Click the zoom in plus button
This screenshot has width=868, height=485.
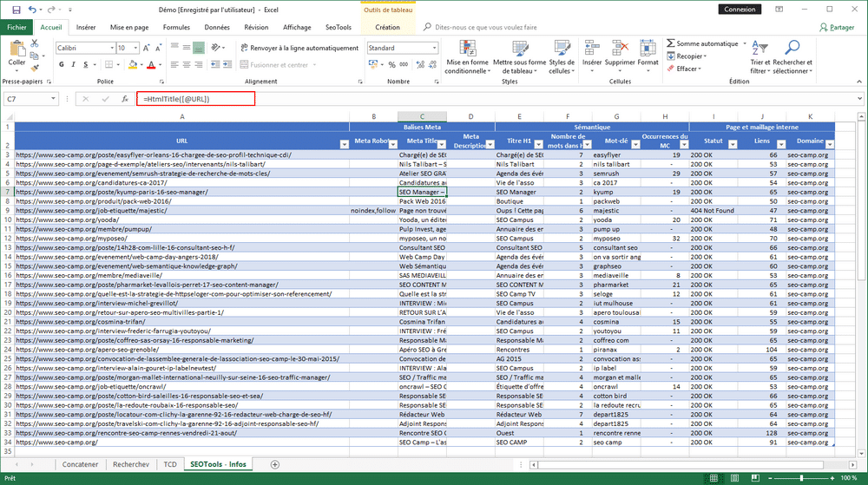tap(832, 478)
